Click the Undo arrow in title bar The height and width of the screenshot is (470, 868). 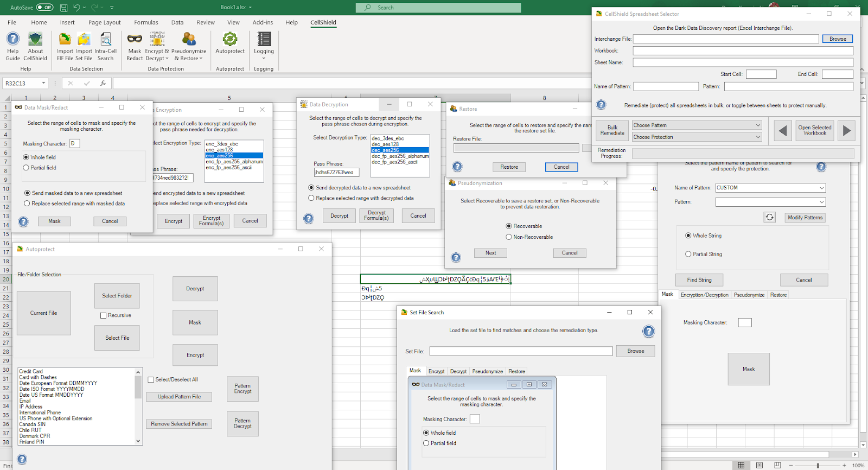(x=76, y=8)
